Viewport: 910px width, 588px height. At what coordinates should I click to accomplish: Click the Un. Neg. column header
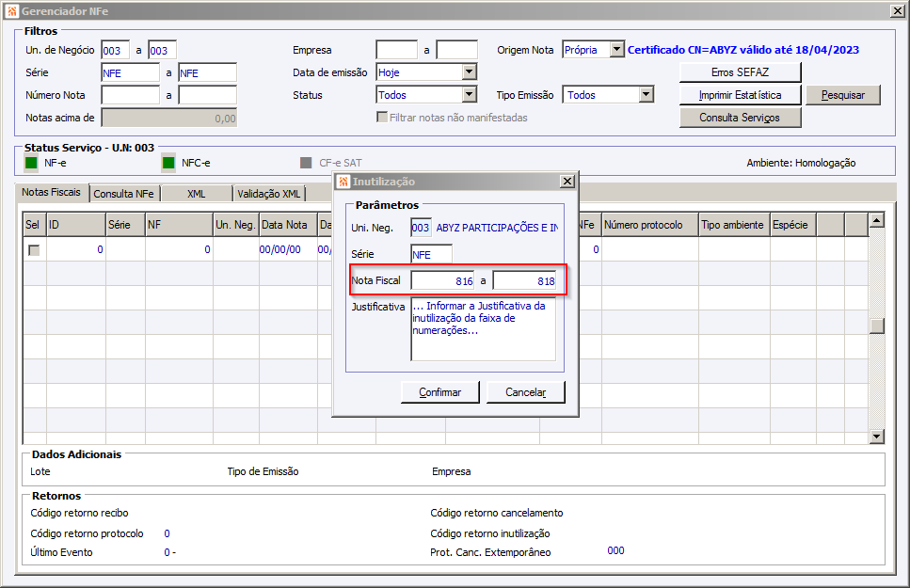235,225
